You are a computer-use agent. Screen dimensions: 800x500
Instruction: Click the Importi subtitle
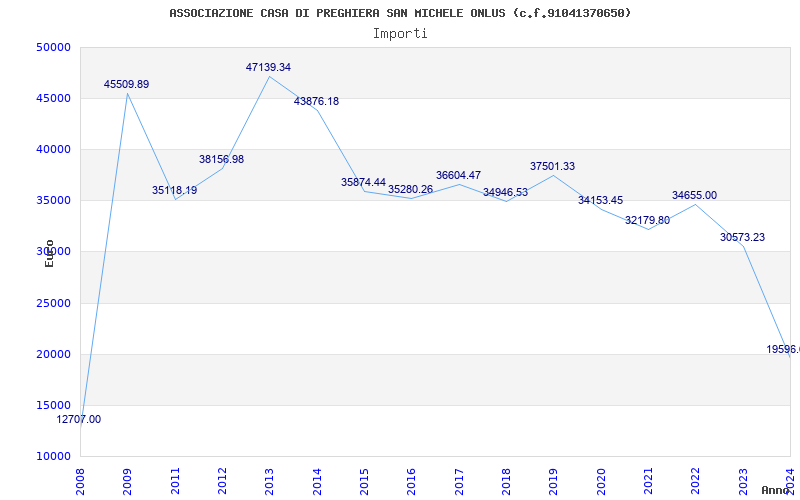(x=400, y=34)
